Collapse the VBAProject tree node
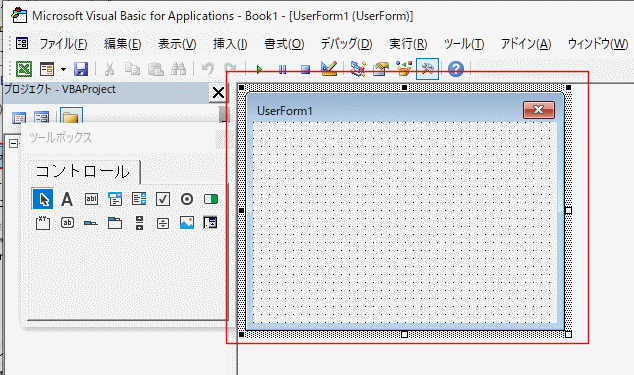 13,144
